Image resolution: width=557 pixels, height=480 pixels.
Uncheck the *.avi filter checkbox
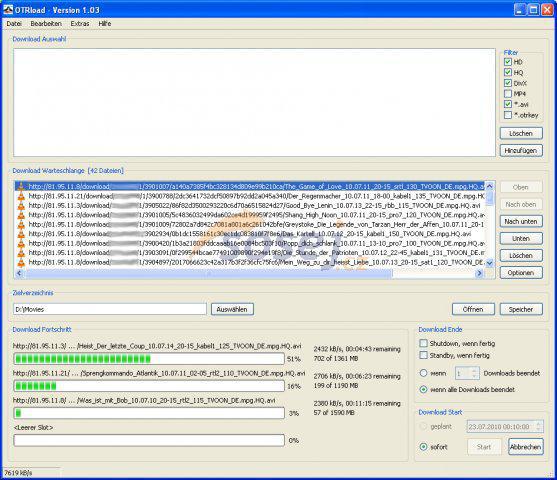click(508, 104)
